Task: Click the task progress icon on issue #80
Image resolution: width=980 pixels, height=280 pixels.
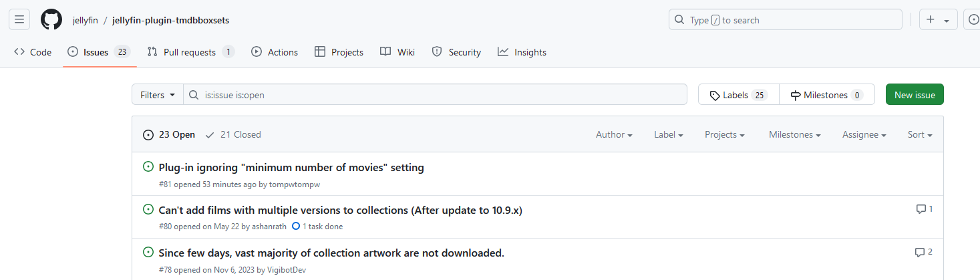Action: pyautogui.click(x=296, y=227)
